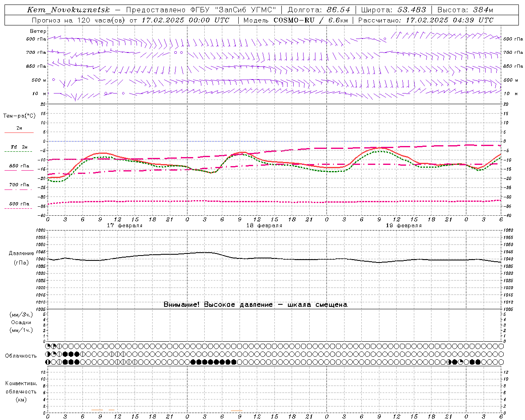Click the station name Kem_Novokuznetsk
Screen dimensions: 525x420
(68, 10)
